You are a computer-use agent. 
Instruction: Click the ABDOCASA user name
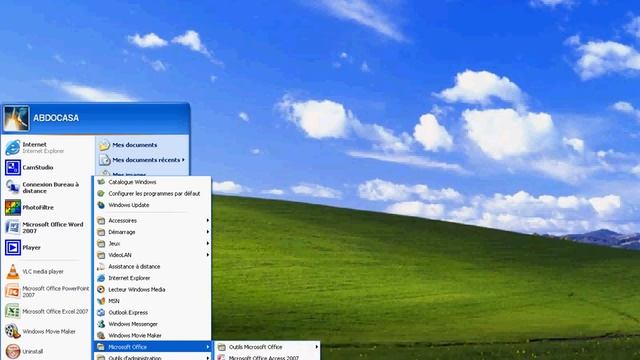(x=56, y=118)
